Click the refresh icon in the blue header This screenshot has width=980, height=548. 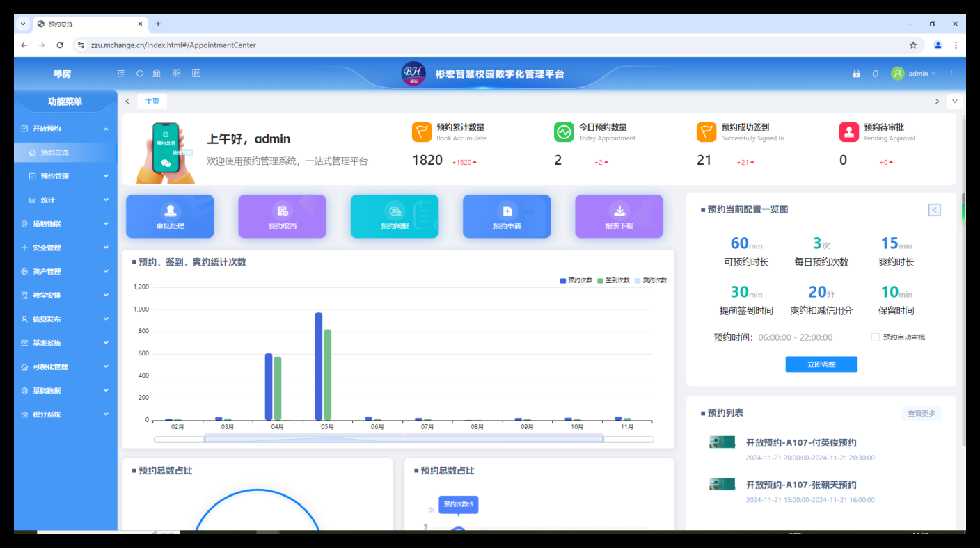coord(139,73)
